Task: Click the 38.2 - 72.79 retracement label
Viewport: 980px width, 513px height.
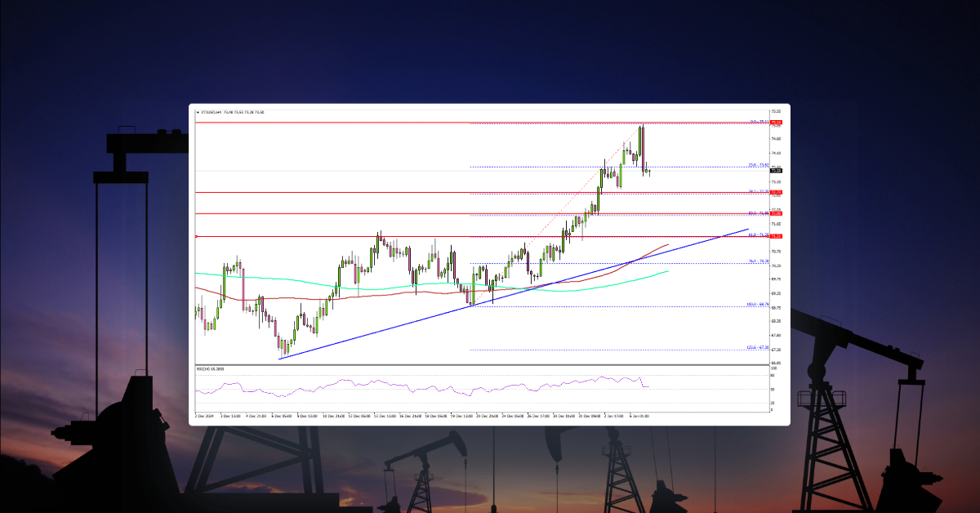Action: (757, 190)
